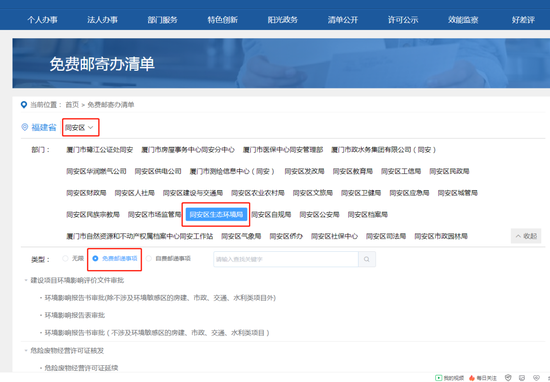Click the 福建省 province link
550x382 pixels.
tap(44, 127)
